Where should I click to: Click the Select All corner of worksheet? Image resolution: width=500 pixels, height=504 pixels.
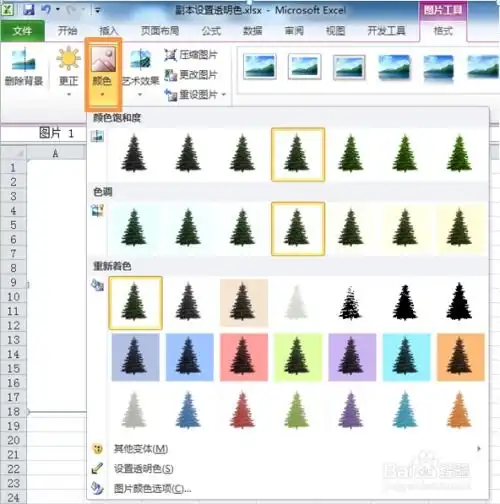tap(13, 153)
